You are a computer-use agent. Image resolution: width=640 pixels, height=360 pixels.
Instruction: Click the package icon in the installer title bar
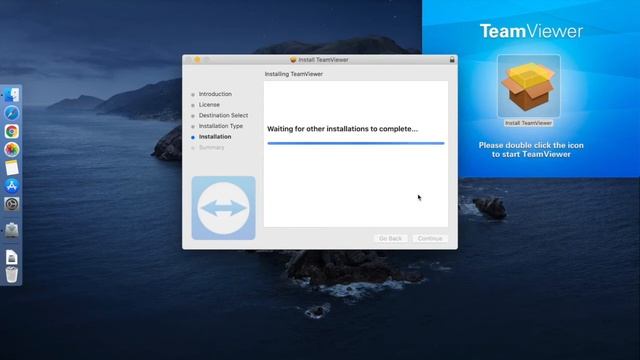coord(293,60)
